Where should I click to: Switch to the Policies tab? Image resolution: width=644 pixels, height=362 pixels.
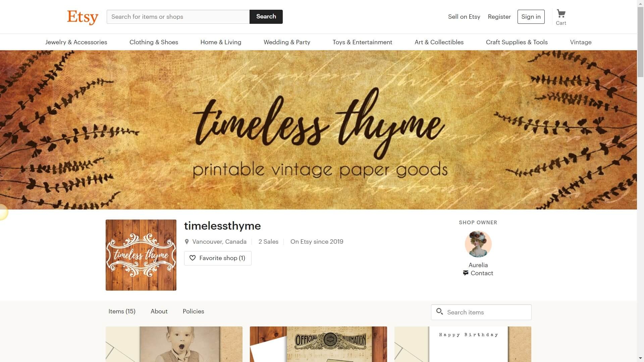point(193,311)
